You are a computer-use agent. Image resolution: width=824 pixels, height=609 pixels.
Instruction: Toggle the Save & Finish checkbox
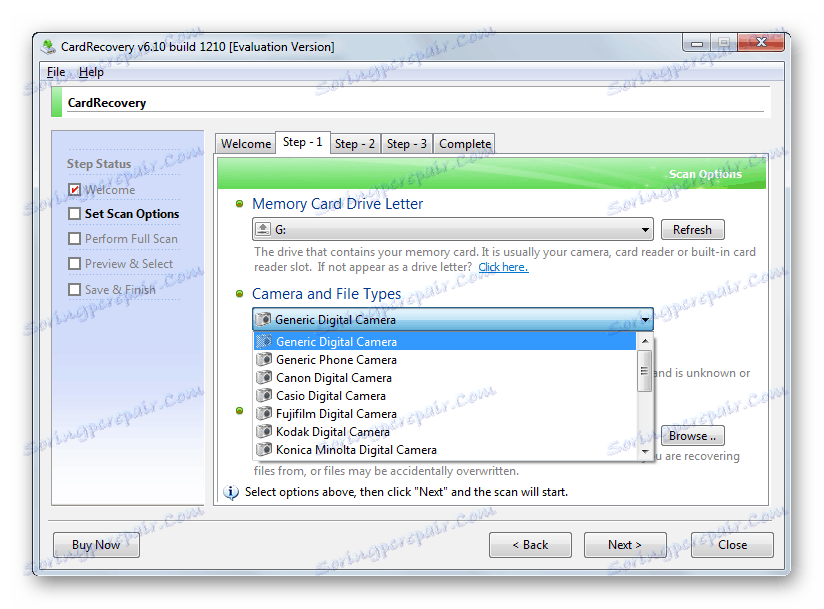pos(75,290)
